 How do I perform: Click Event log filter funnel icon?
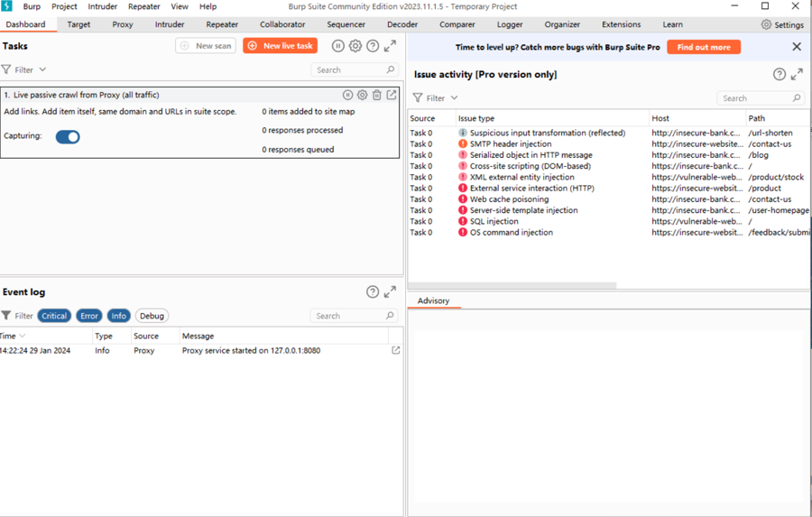click(x=6, y=316)
